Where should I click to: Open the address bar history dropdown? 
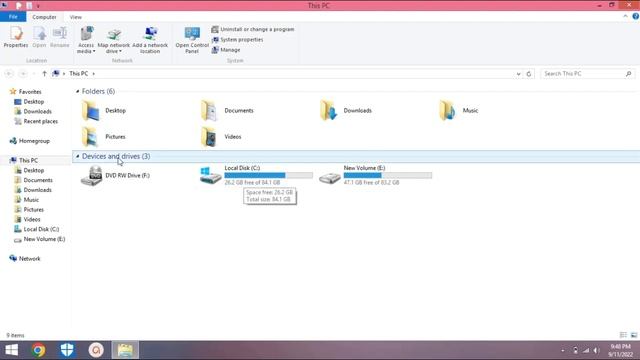point(518,74)
